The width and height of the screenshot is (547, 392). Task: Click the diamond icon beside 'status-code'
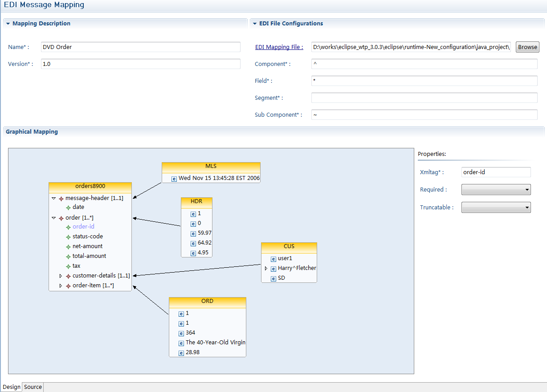(68, 237)
